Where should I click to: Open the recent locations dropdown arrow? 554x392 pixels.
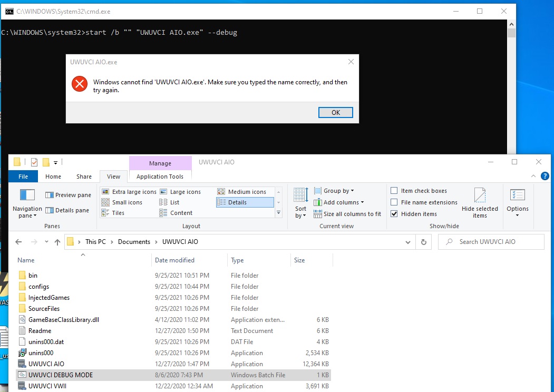(x=46, y=242)
